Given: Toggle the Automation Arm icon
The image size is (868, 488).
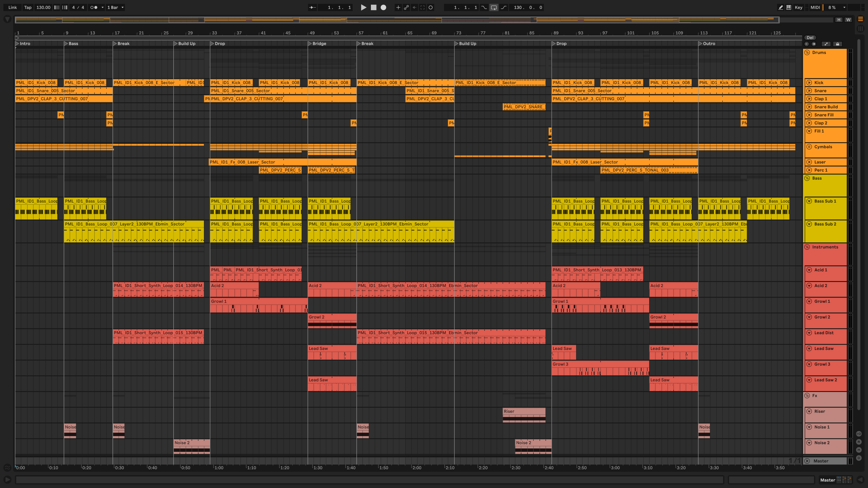Looking at the screenshot, I should [x=406, y=7].
